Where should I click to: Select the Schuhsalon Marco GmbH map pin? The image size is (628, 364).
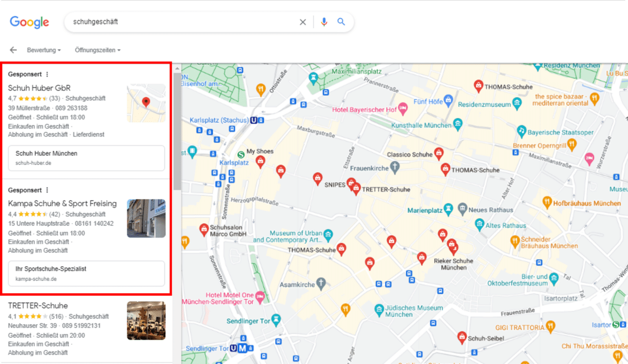(204, 229)
